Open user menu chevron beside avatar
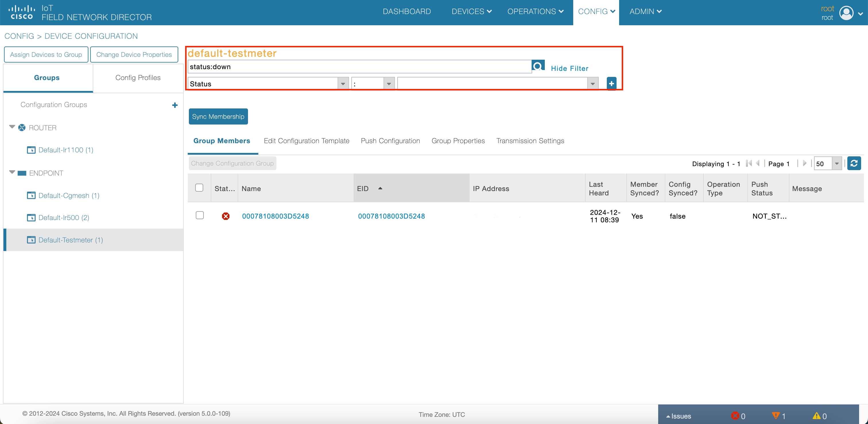868x424 pixels. click(860, 14)
